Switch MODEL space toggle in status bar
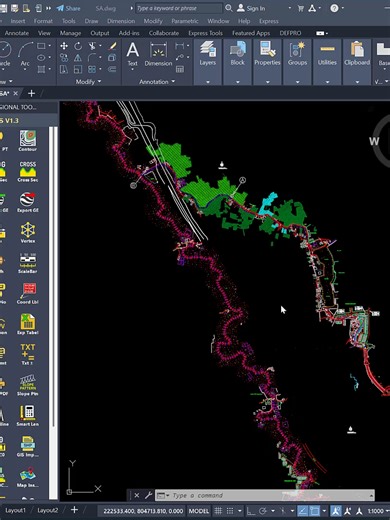The width and height of the screenshot is (390, 520). (199, 511)
